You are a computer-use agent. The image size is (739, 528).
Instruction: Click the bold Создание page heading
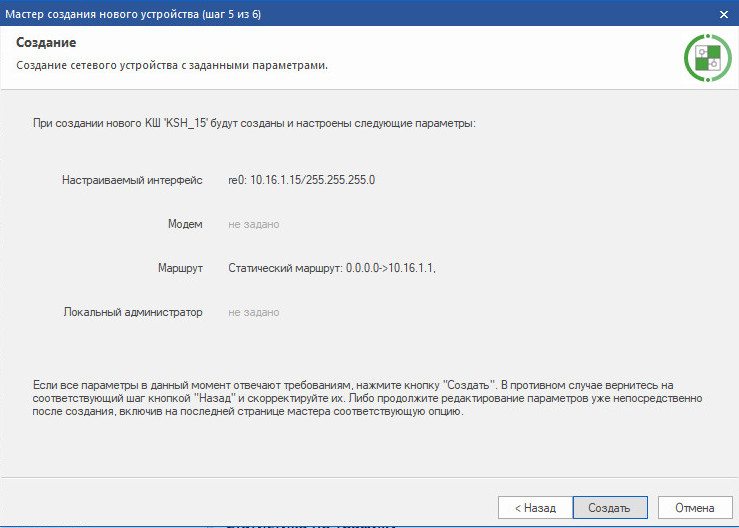tap(46, 43)
